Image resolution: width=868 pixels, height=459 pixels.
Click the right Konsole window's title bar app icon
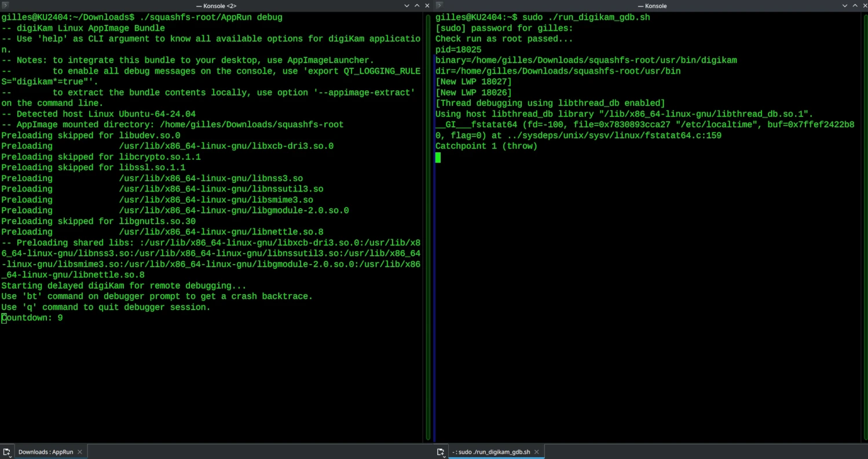point(440,5)
